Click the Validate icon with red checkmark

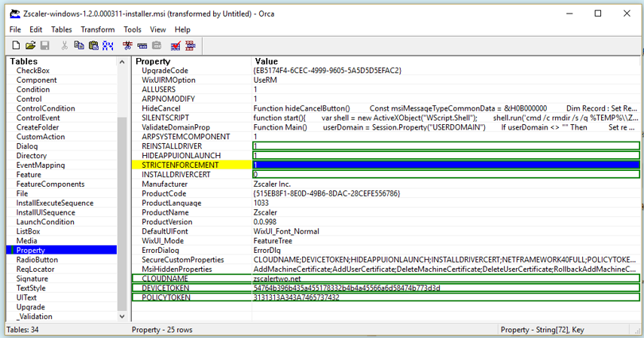tap(175, 46)
